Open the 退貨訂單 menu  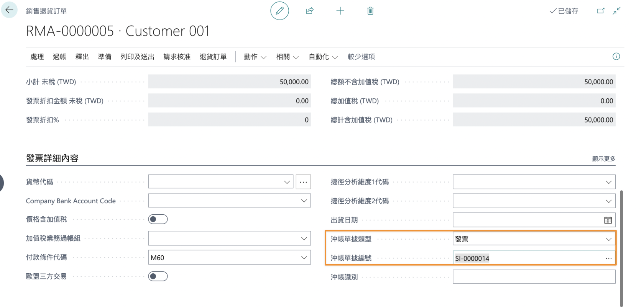click(213, 57)
